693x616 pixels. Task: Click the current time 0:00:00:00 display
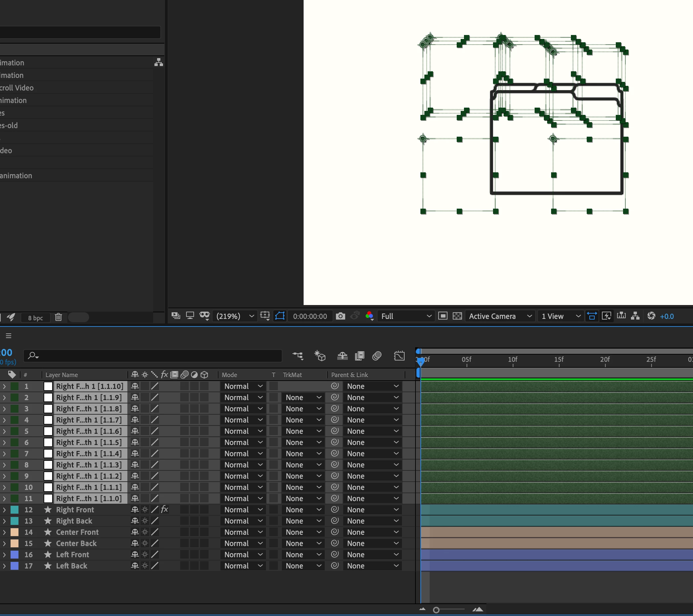click(310, 316)
